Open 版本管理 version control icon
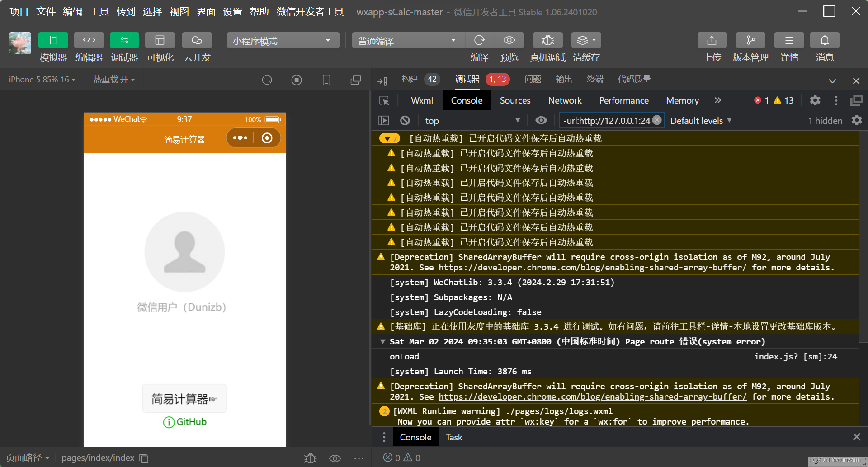The height and width of the screenshot is (467, 868). (x=750, y=40)
